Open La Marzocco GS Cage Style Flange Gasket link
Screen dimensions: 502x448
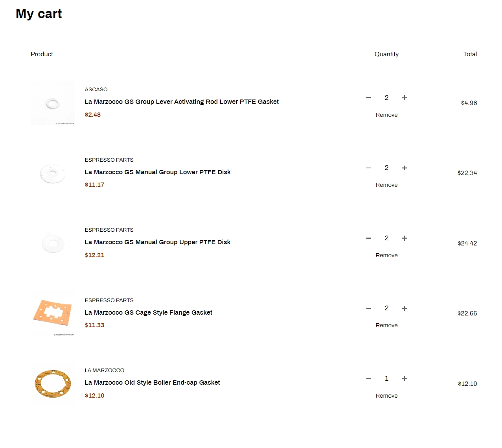pyautogui.click(x=148, y=312)
